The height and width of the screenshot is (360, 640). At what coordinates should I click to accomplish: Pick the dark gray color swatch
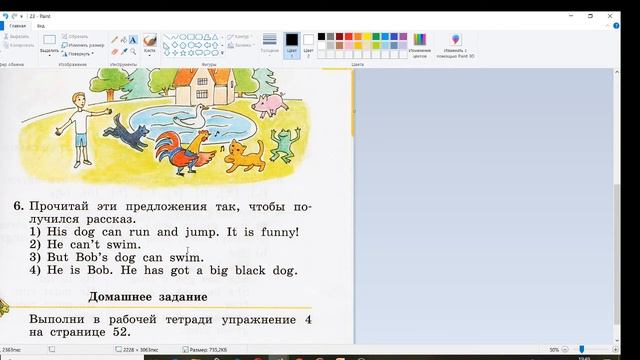coord(331,37)
